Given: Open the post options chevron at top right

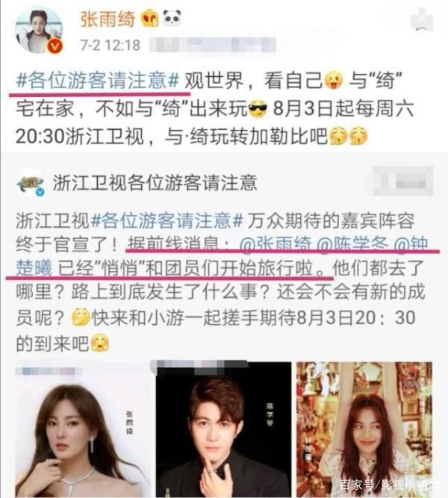Looking at the screenshot, I should click(422, 19).
